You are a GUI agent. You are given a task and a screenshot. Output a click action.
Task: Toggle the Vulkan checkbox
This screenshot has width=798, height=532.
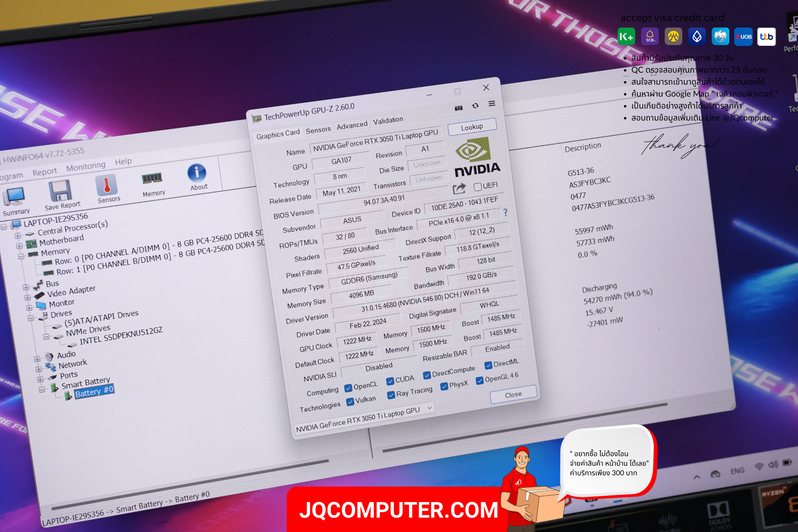click(x=350, y=401)
